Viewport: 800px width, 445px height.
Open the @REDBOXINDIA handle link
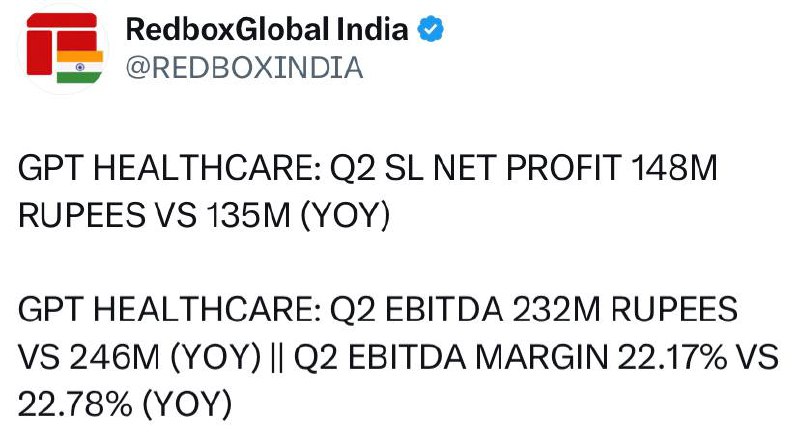click(x=244, y=68)
